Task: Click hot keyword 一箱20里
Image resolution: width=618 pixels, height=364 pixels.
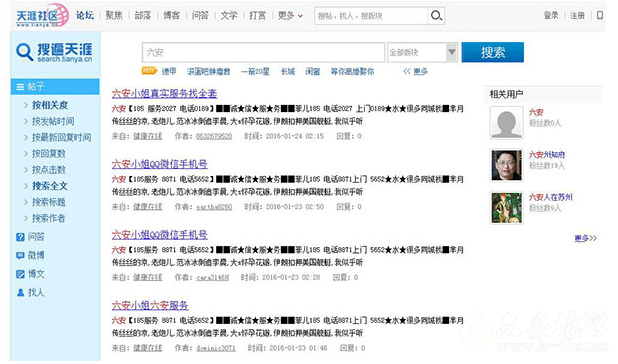Action: click(255, 71)
